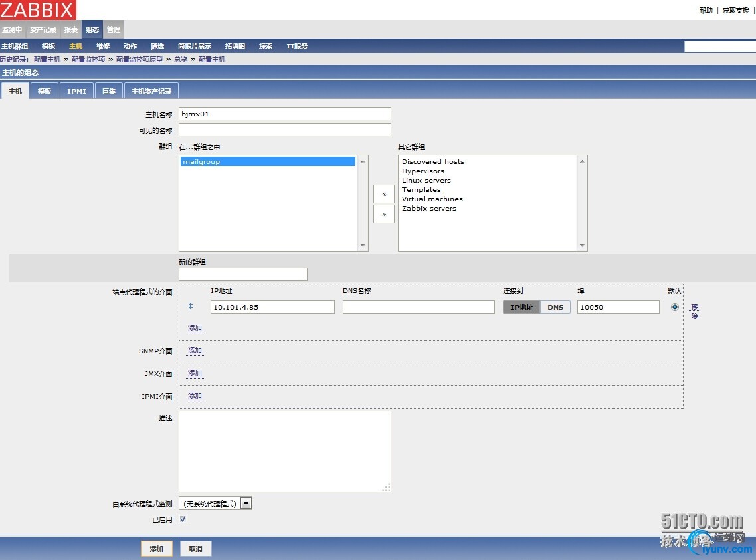Click the top search box
The width and height of the screenshot is (756, 560).
click(720, 47)
